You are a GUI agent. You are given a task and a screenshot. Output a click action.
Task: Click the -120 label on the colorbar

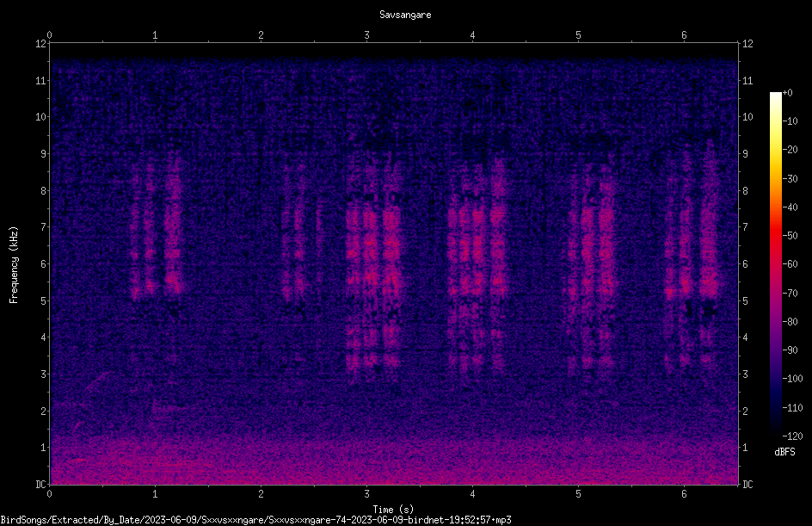point(792,436)
